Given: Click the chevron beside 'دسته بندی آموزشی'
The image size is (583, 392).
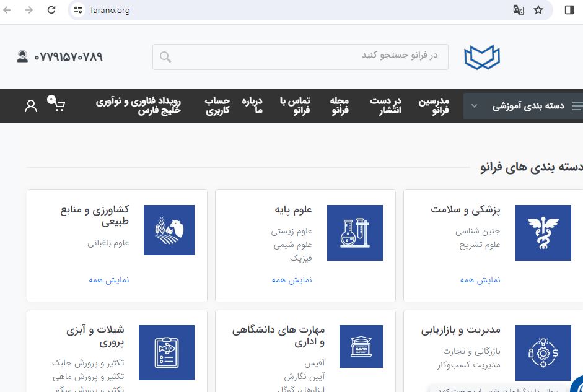Looking at the screenshot, I should 474,106.
